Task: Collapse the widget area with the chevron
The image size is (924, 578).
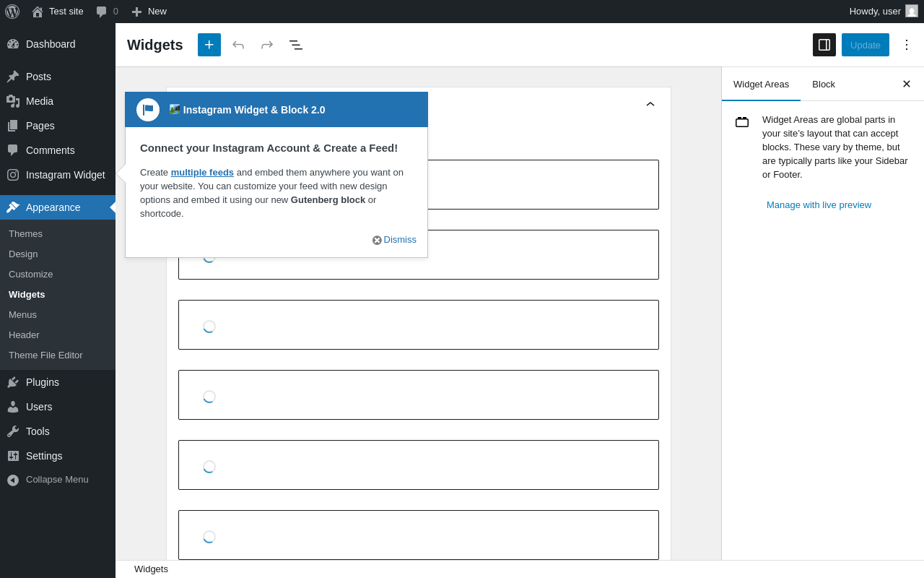Action: point(650,104)
